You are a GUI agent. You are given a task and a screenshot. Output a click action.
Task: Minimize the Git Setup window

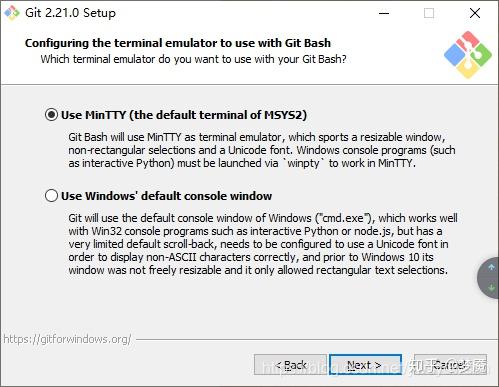(384, 13)
